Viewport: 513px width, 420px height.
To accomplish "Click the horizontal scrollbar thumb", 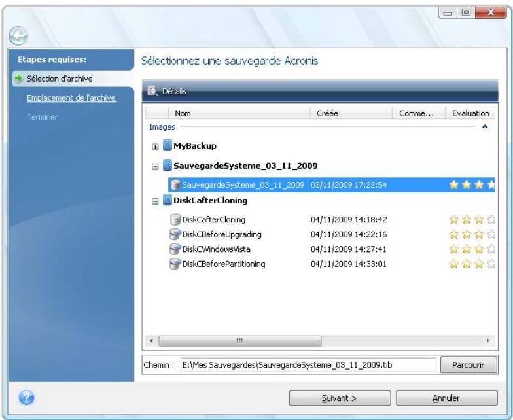I will 239,341.
